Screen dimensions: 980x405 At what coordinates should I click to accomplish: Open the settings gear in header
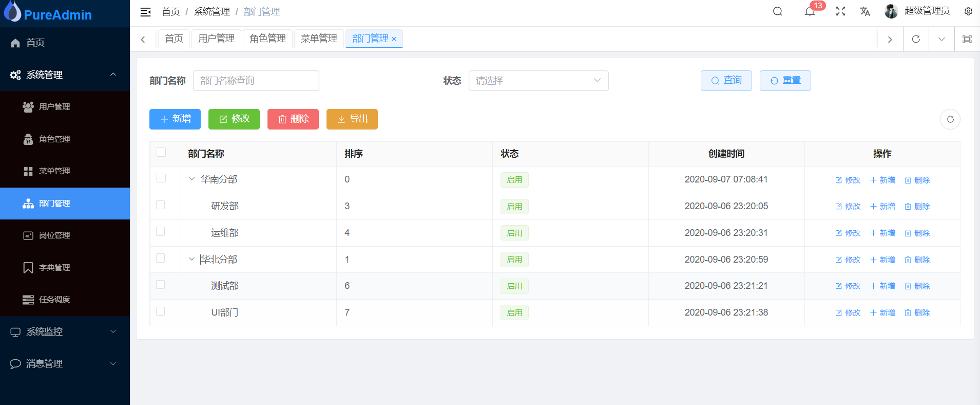pyautogui.click(x=968, y=11)
